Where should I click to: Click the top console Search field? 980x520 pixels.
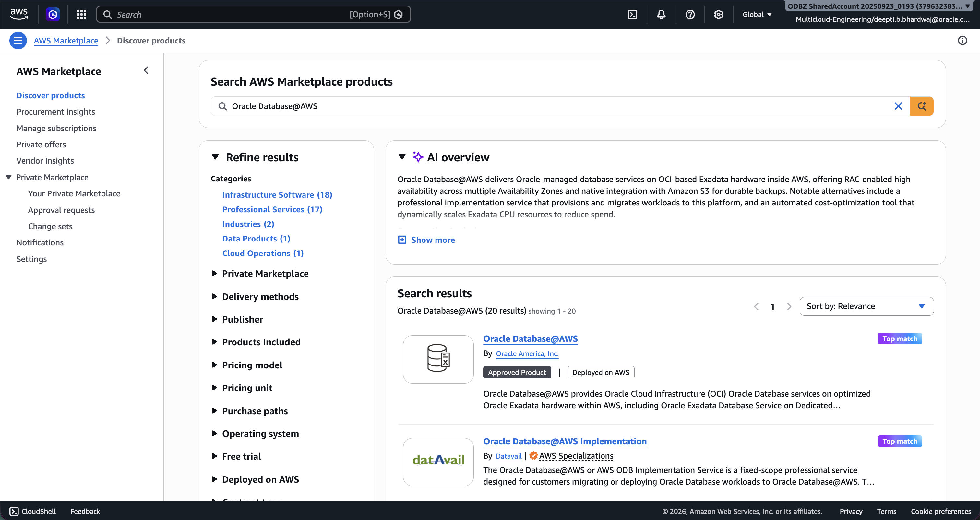point(253,15)
